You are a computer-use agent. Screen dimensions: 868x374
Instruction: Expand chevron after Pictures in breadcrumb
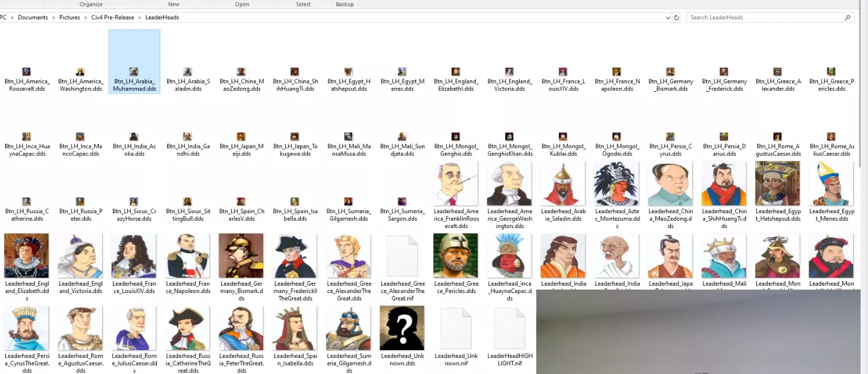pyautogui.click(x=86, y=18)
